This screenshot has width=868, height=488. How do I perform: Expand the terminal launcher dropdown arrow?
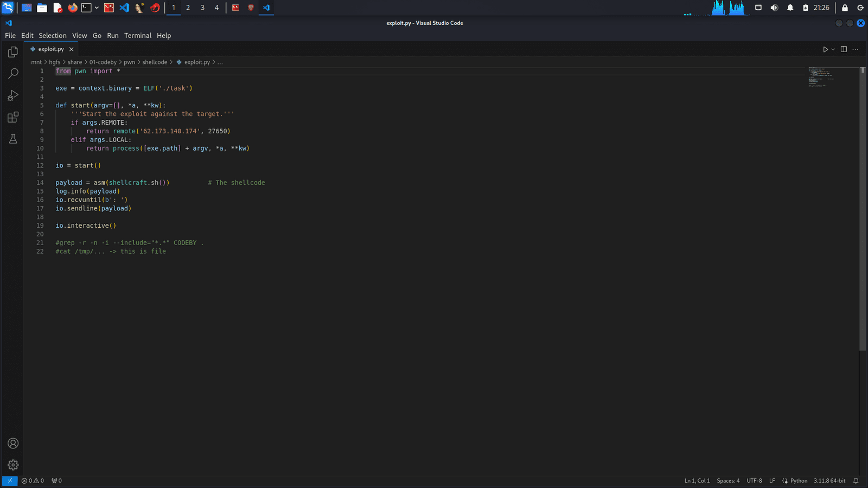[x=97, y=8]
